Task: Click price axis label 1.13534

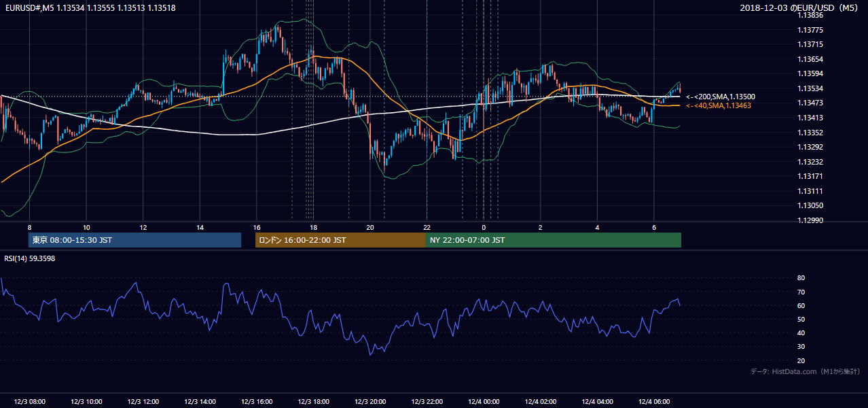Action: pyautogui.click(x=811, y=88)
